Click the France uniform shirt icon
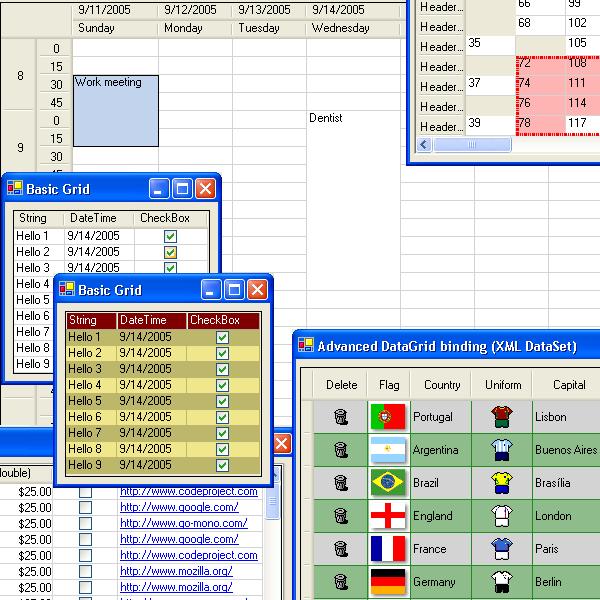This screenshot has height=600, width=600. 502,549
